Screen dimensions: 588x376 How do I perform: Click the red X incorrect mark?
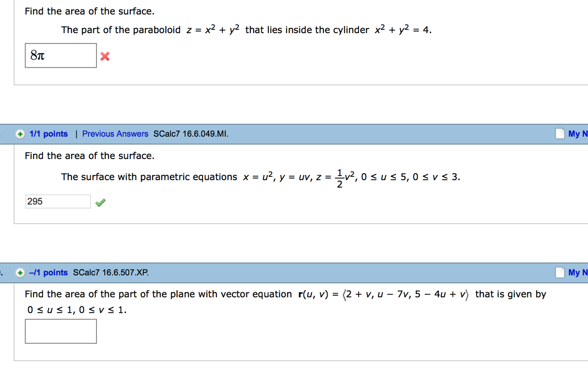click(x=105, y=56)
